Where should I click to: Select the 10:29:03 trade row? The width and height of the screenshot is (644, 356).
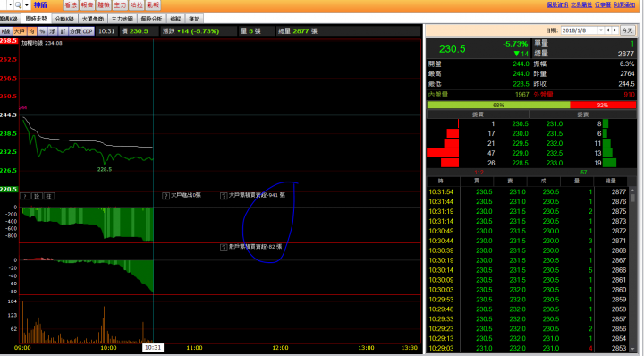pos(528,348)
